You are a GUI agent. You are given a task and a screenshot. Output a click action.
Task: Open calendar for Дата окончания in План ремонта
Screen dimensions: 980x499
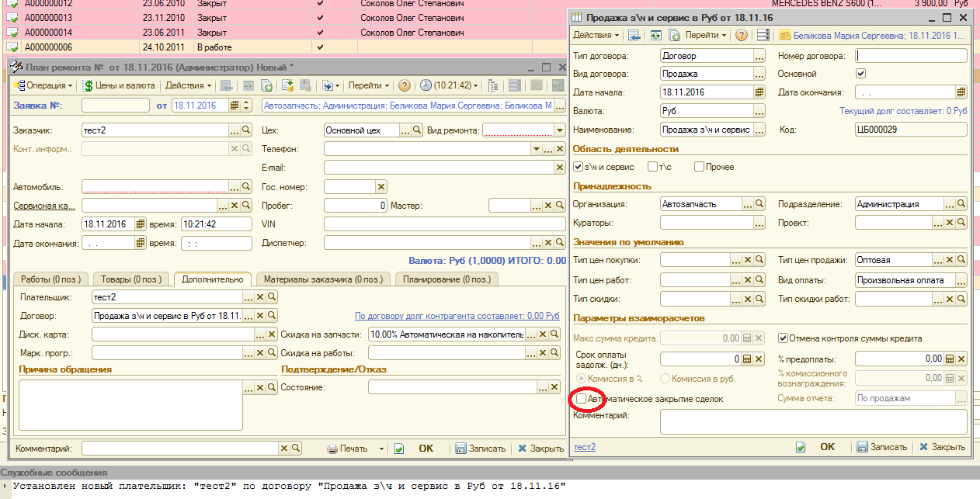(x=141, y=244)
